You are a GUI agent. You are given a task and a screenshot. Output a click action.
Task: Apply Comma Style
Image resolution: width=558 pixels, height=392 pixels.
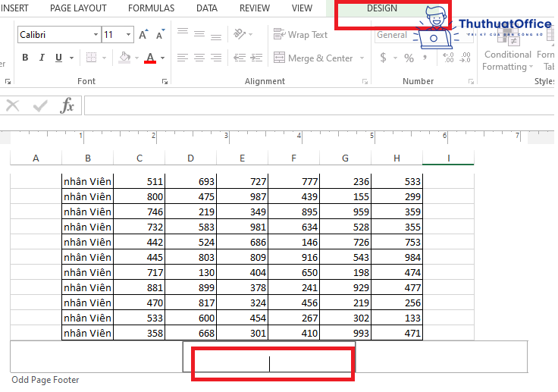coord(425,58)
